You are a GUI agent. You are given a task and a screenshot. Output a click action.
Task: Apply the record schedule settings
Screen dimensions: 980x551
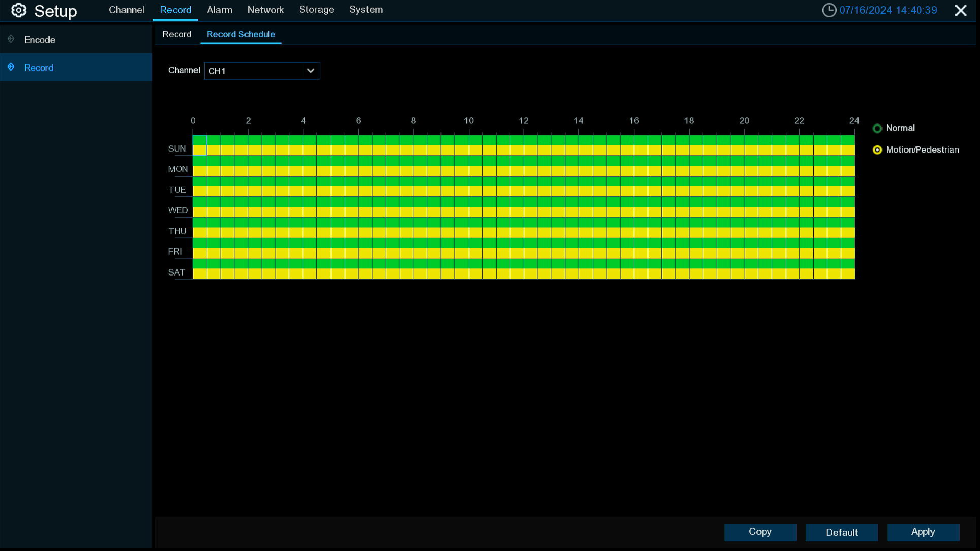pyautogui.click(x=923, y=532)
